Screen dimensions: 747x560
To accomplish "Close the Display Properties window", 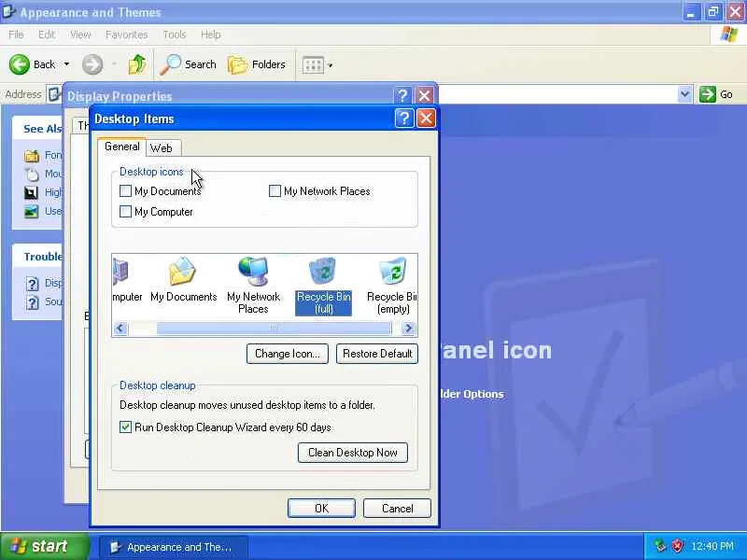I will click(425, 96).
